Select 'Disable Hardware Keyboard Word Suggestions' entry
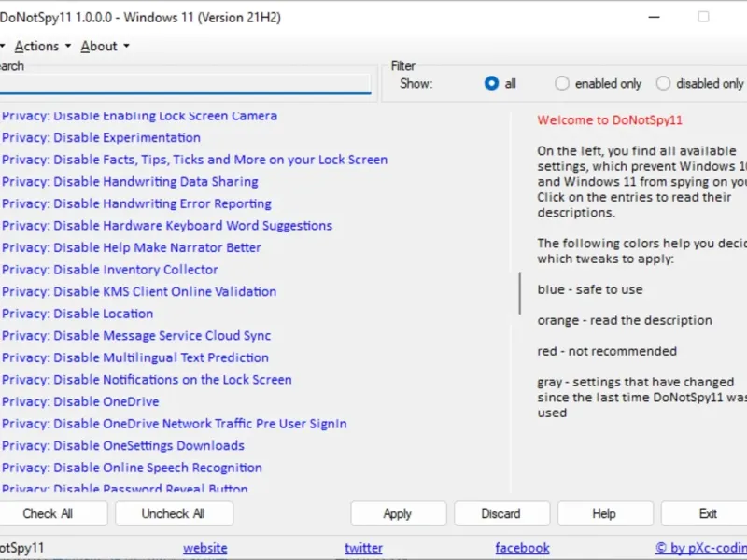The height and width of the screenshot is (560, 747). (x=167, y=225)
